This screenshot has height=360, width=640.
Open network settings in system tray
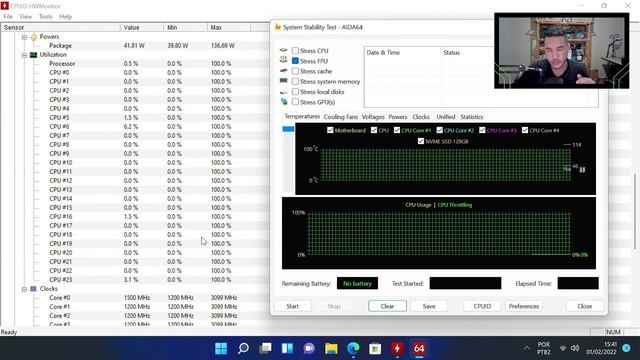[563, 348]
